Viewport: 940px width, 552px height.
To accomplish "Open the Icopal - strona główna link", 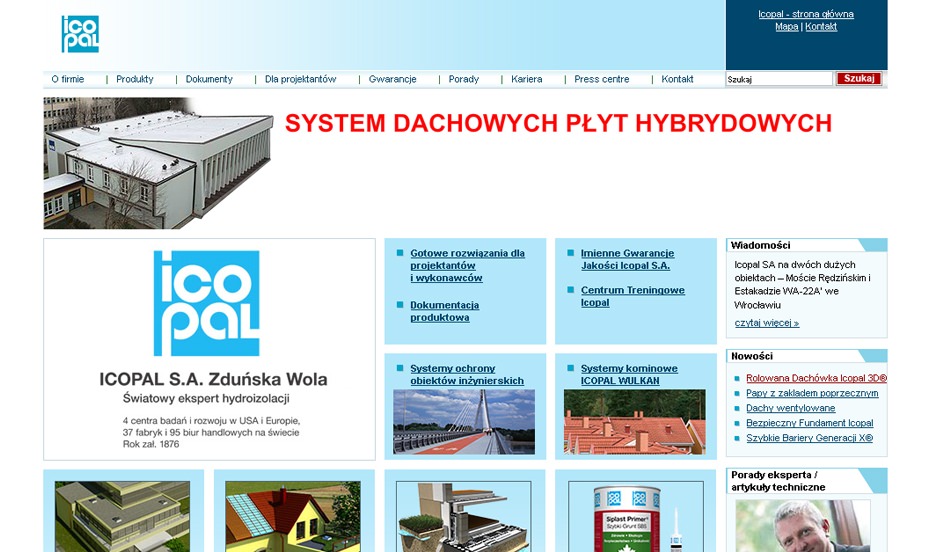I will tap(806, 14).
